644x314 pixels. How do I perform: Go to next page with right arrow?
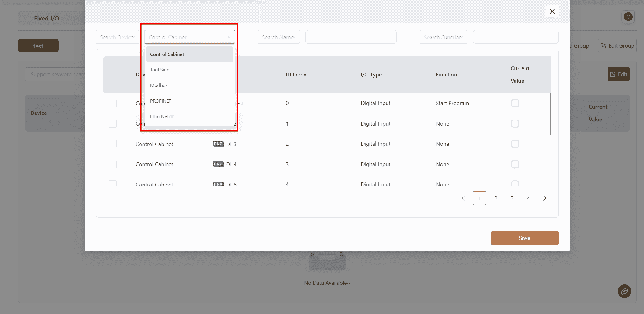pyautogui.click(x=545, y=198)
